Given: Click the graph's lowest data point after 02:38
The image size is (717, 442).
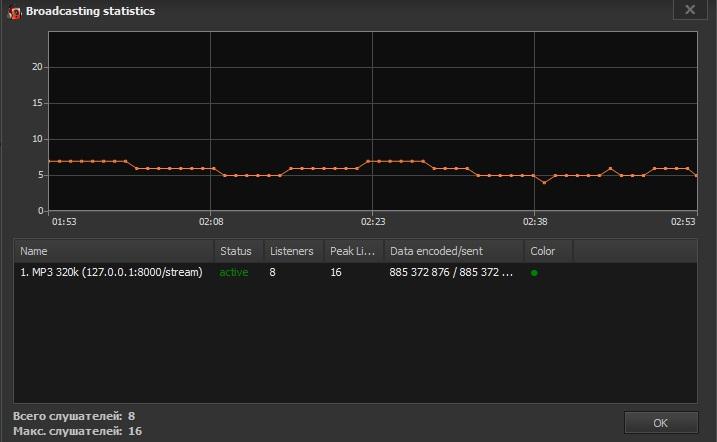Looking at the screenshot, I should (544, 183).
